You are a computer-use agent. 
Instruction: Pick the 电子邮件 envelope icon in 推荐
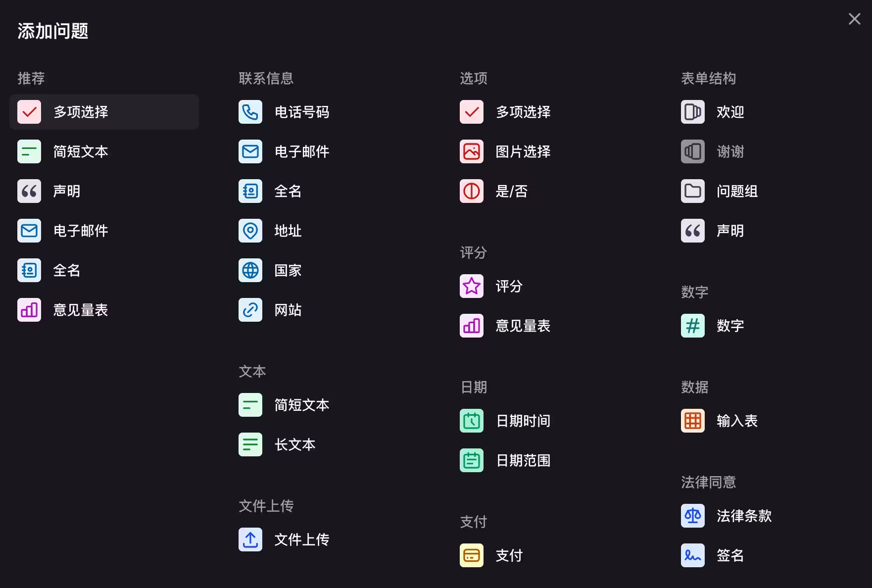(x=29, y=231)
